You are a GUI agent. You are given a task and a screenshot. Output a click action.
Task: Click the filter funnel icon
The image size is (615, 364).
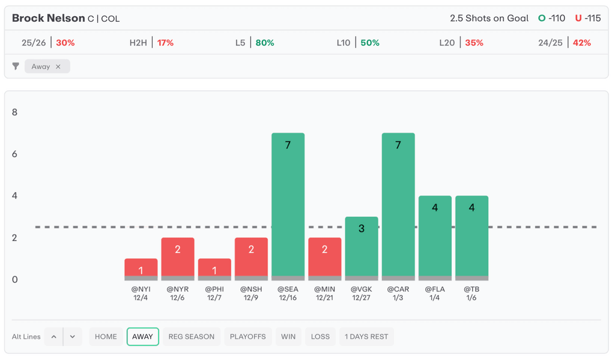point(16,67)
